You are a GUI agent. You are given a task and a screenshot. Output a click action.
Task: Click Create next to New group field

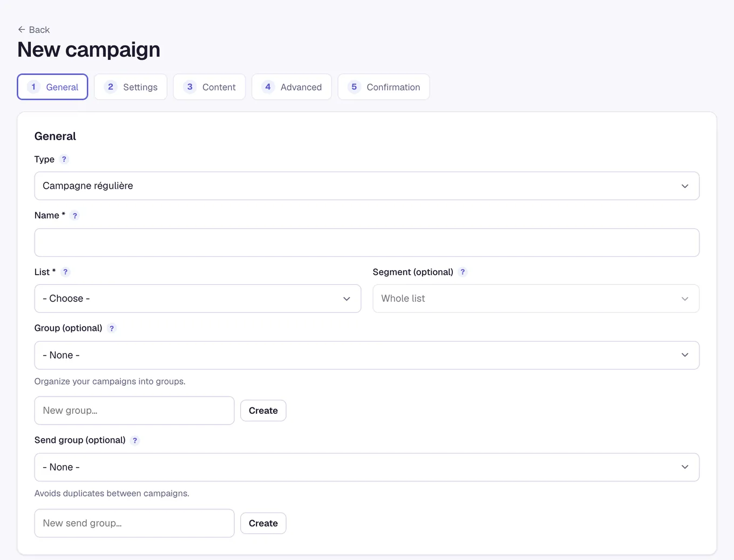(x=263, y=411)
